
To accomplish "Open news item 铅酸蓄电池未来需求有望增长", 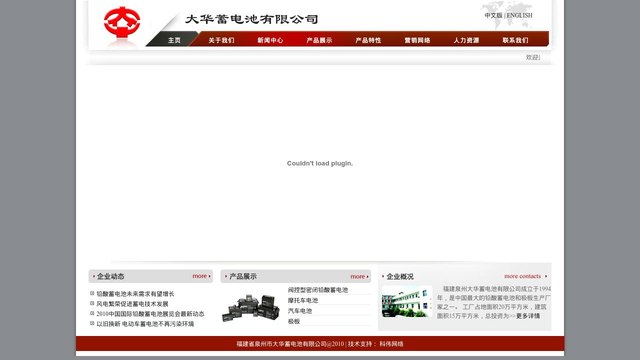I will [x=136, y=293].
